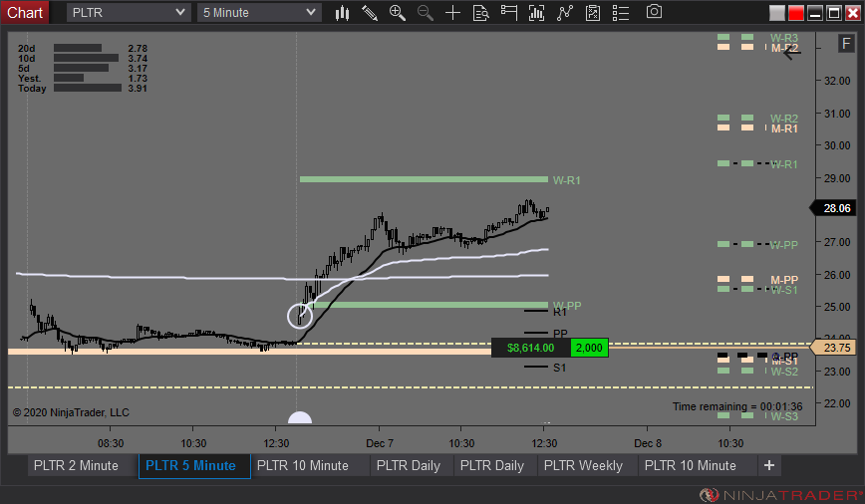
Task: Toggle the chart trader icon
Action: [x=508, y=12]
